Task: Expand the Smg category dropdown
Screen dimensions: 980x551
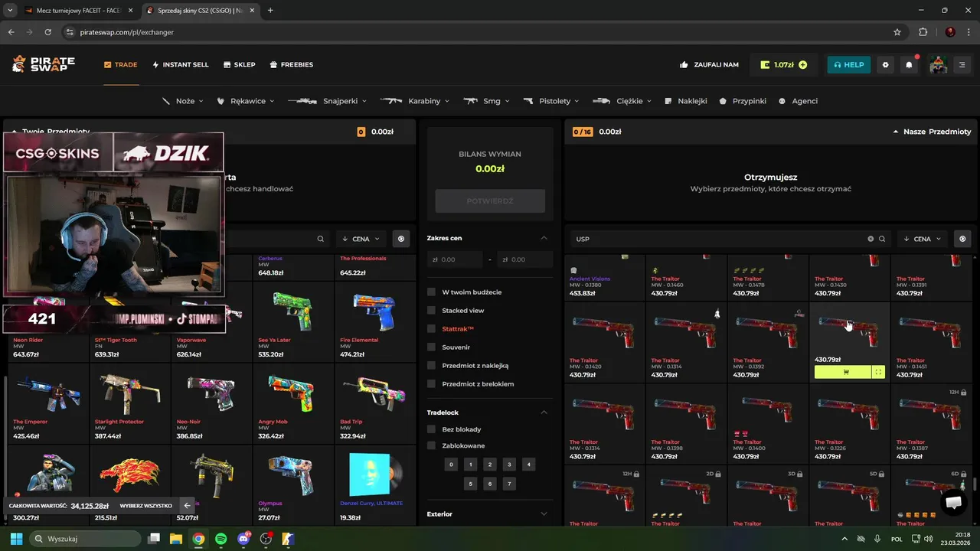Action: pyautogui.click(x=487, y=101)
